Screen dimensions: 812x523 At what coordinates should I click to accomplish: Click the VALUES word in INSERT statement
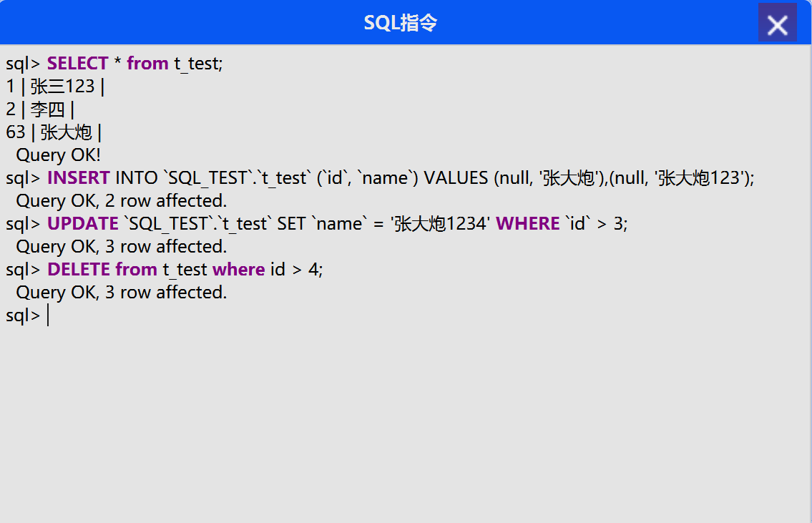456,178
